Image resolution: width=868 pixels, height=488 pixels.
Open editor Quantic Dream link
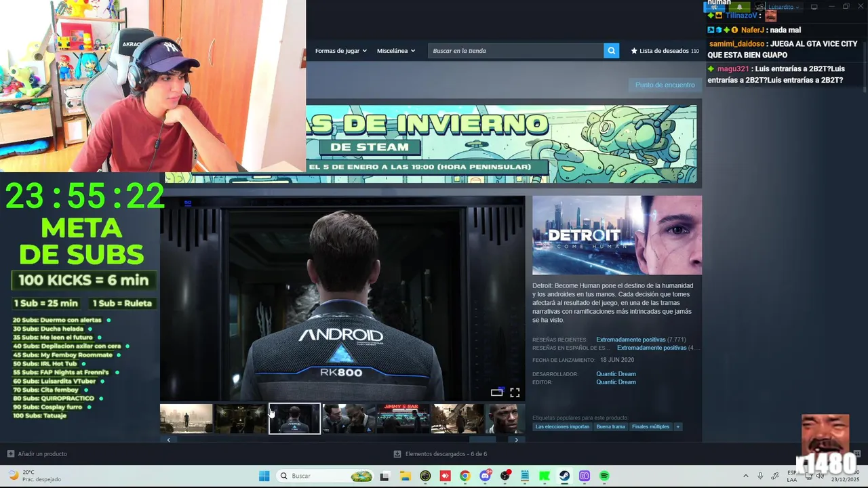(x=616, y=382)
